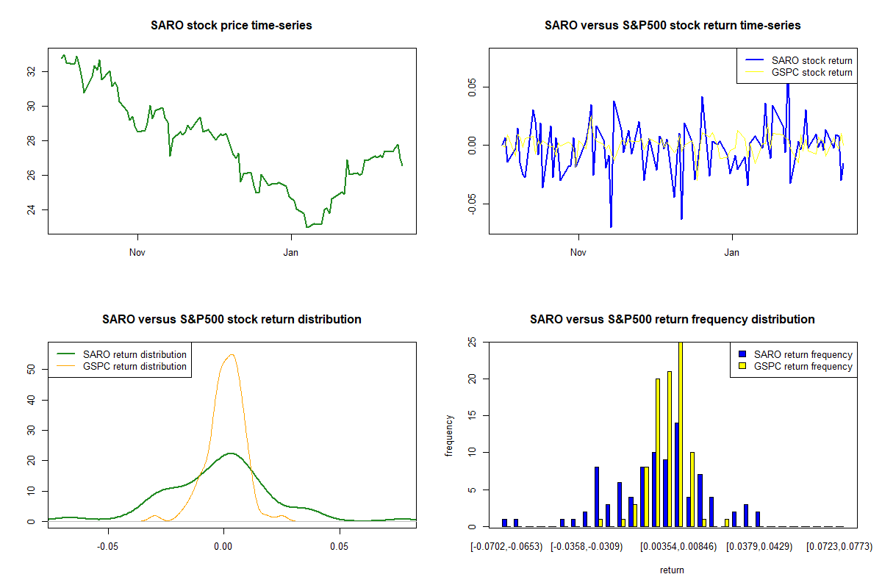Click the "Jan" label on the return time-series chart
This screenshot has width=882, height=588.
click(732, 254)
